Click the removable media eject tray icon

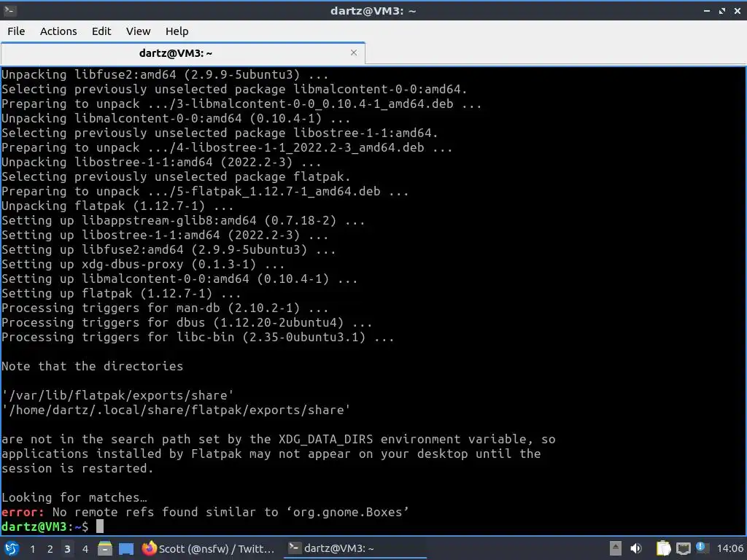tap(616, 548)
